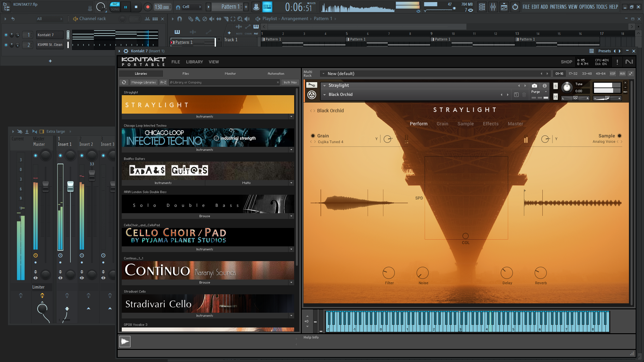Click the refresh libraries icon

pos(124,82)
